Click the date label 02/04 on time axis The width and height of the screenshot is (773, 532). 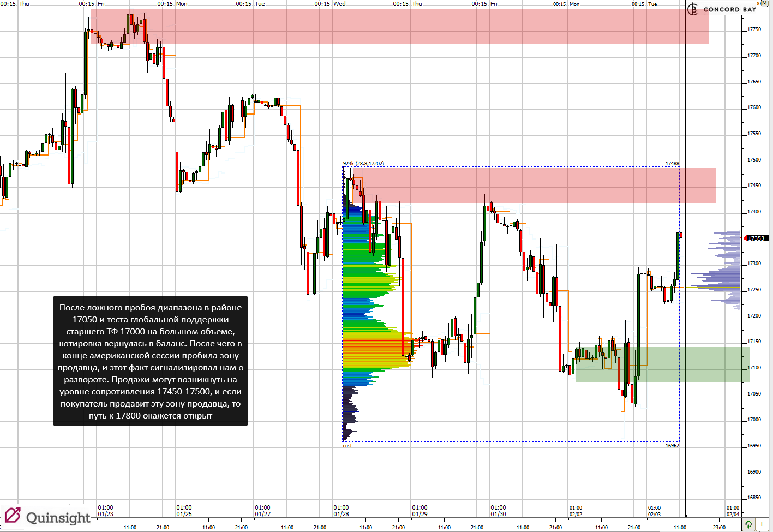[733, 514]
